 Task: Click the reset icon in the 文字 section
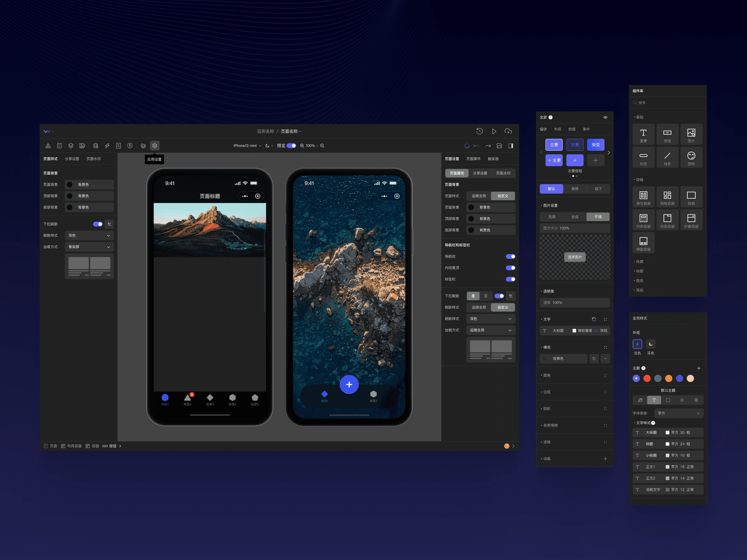(x=594, y=319)
